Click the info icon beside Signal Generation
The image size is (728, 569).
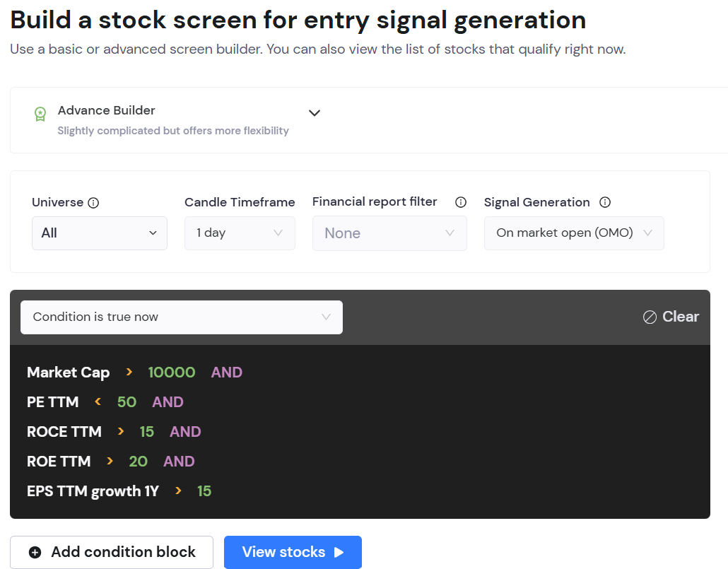605,202
